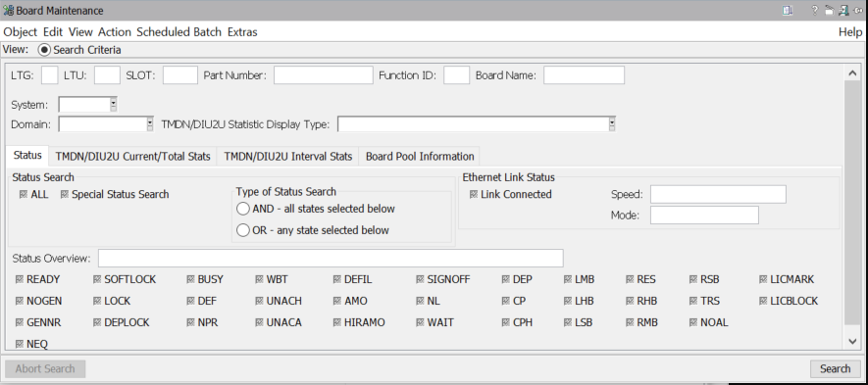868x385 pixels.
Task: Toggle the UNACH checkbox
Action: pos(259,302)
